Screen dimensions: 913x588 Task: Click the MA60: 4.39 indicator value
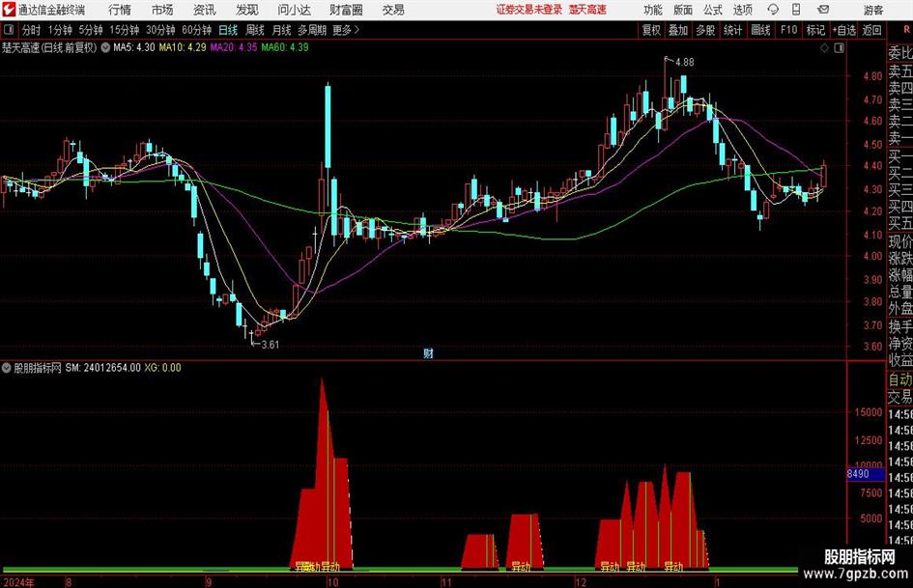click(x=285, y=47)
